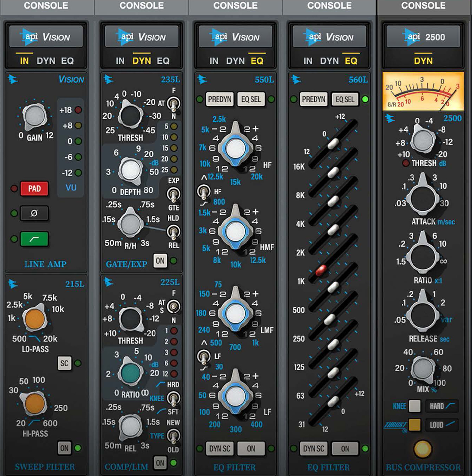Click the green filter slope button in Line Amp
The image size is (472, 476).
34,239
